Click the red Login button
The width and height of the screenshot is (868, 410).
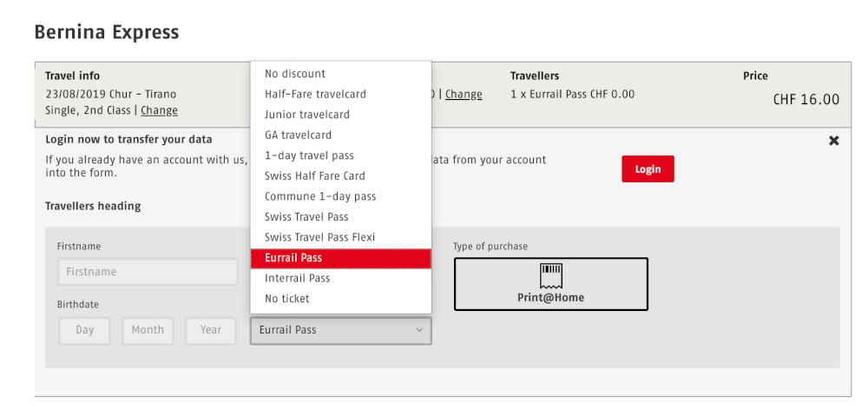[648, 169]
